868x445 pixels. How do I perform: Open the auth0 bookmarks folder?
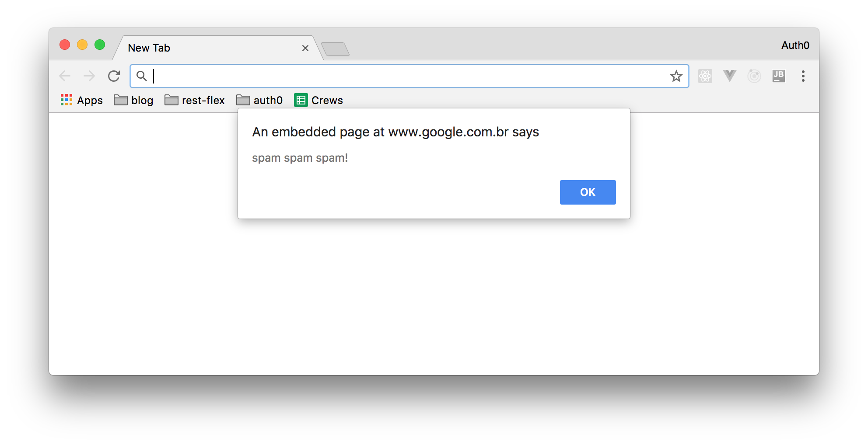pyautogui.click(x=259, y=101)
